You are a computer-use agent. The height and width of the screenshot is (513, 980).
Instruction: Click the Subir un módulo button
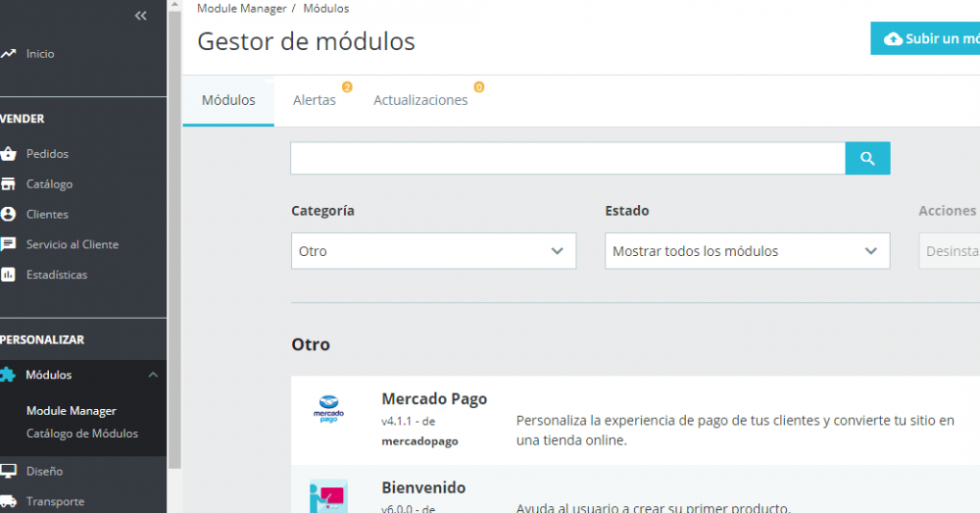click(925, 39)
